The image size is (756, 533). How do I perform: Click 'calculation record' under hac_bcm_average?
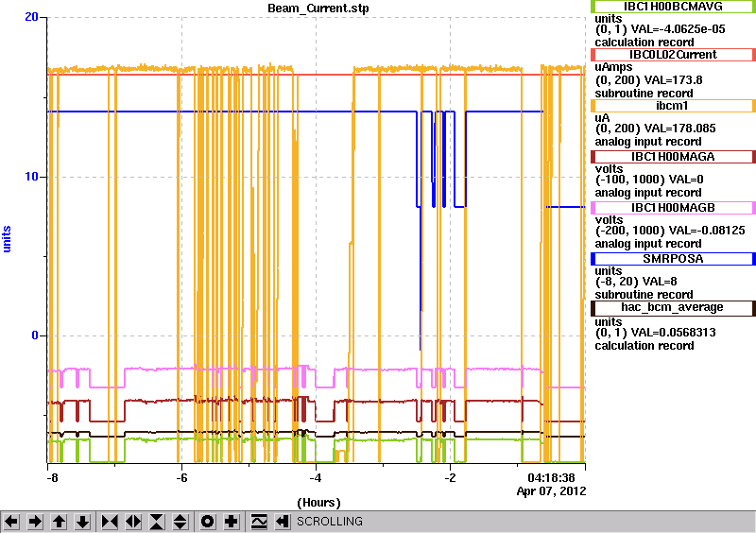(644, 346)
